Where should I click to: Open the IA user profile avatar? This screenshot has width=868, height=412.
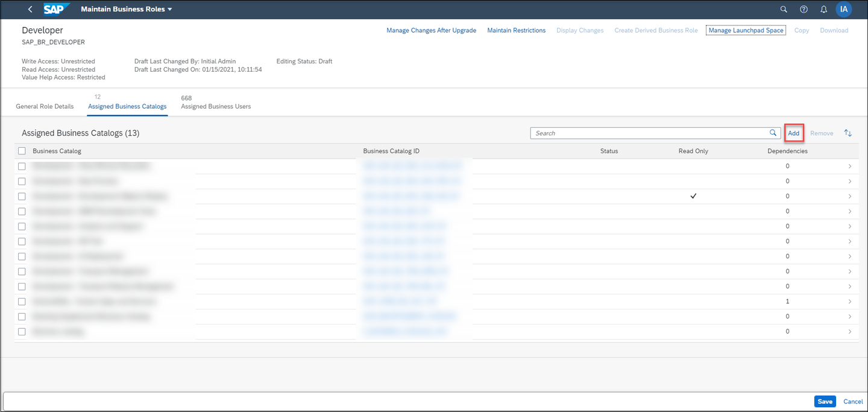point(844,10)
